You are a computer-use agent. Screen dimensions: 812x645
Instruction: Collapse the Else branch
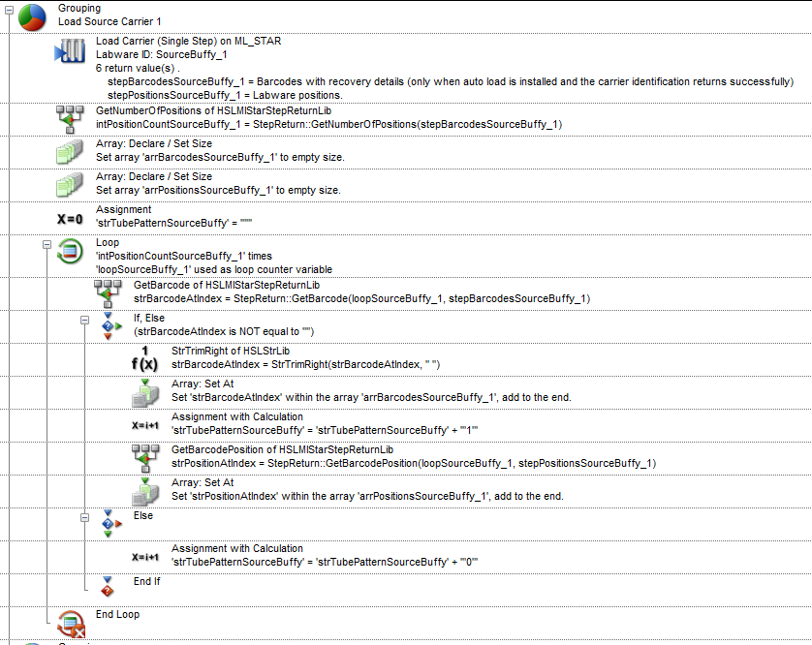[x=85, y=518]
